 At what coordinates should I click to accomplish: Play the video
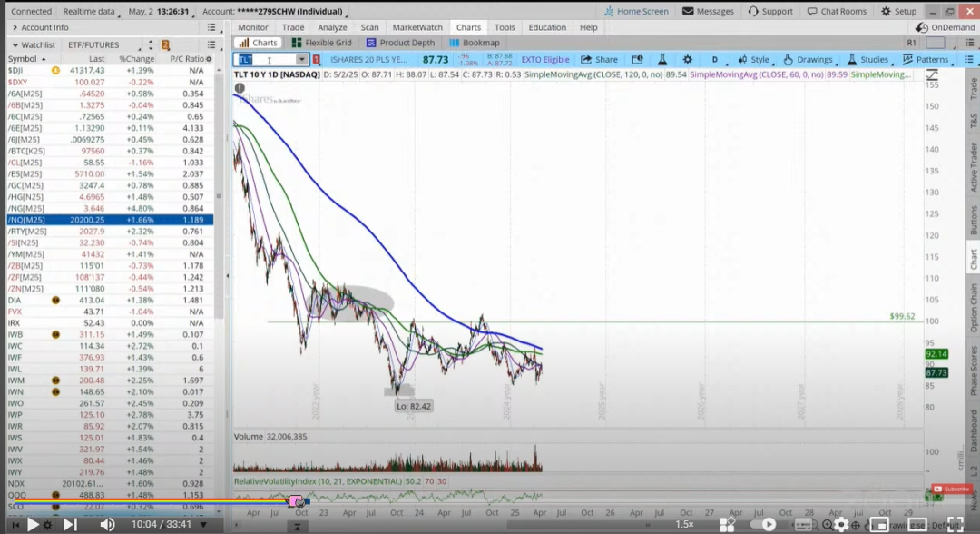[x=33, y=524]
